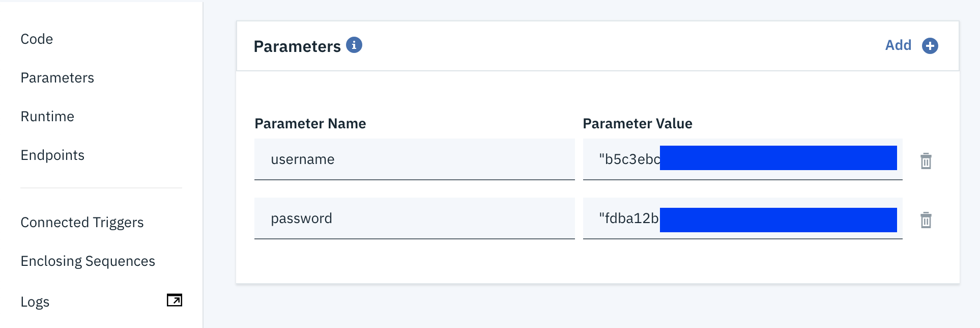Go to the Runtime section
Viewport: 980px width, 328px height.
[47, 117]
